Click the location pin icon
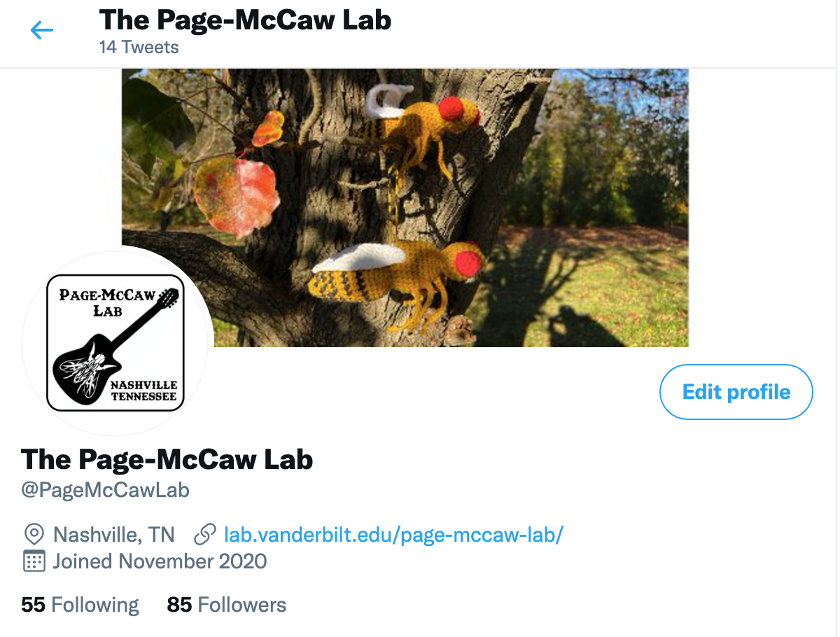Screen dimensions: 840x637 coord(34,535)
